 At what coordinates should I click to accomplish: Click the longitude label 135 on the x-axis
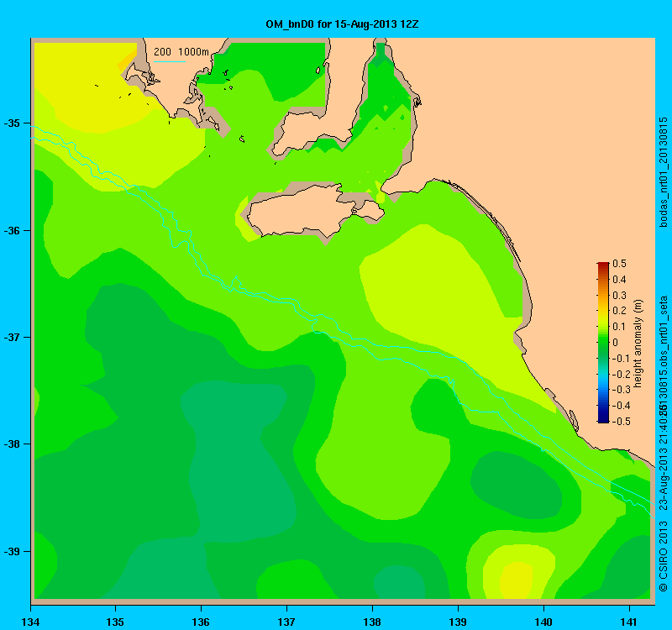[115, 622]
